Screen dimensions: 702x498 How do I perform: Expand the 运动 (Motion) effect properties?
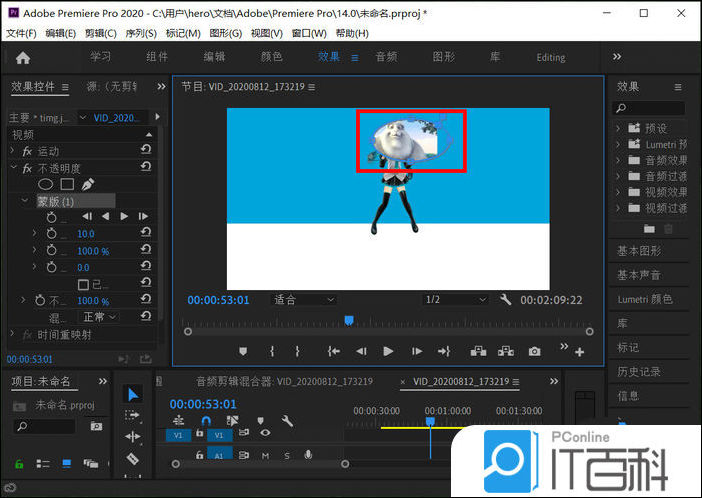14,151
